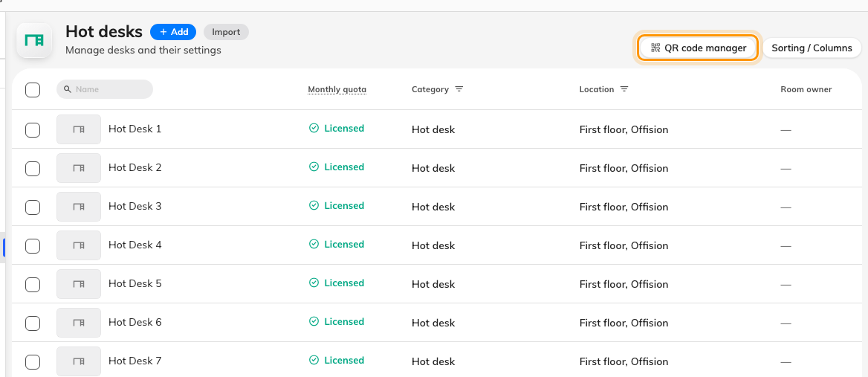Open Sorting / Columns settings

point(812,48)
